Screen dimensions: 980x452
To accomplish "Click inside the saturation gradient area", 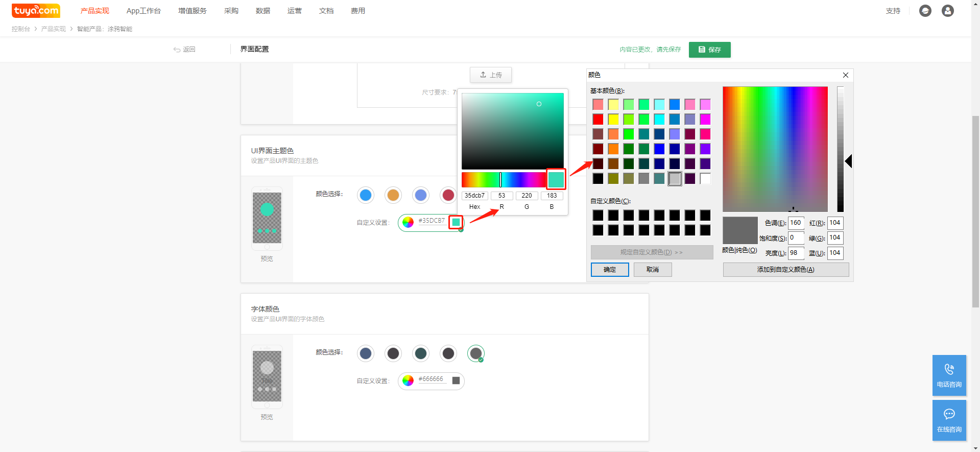I will pos(513,131).
